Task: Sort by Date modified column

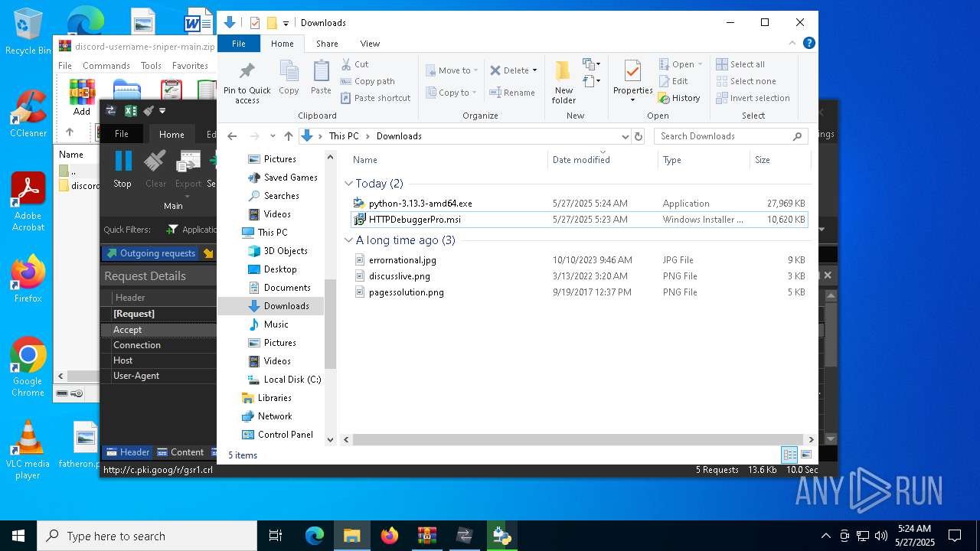Action: pyautogui.click(x=603, y=160)
